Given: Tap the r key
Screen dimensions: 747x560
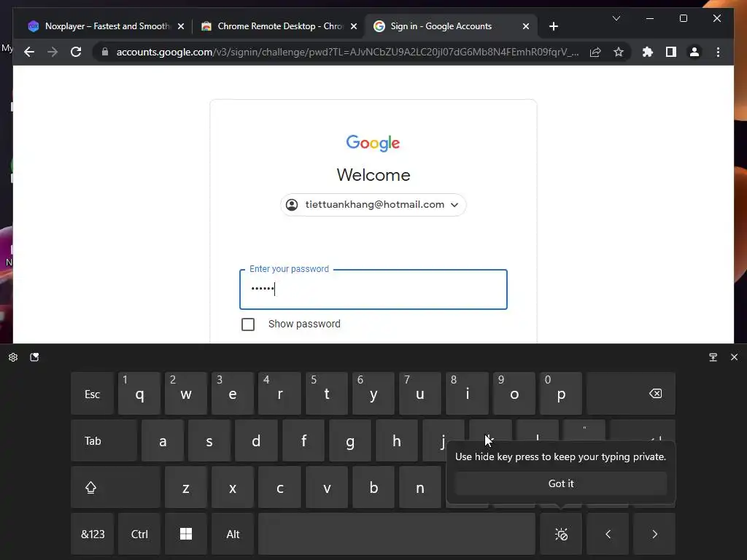Looking at the screenshot, I should pos(279,394).
